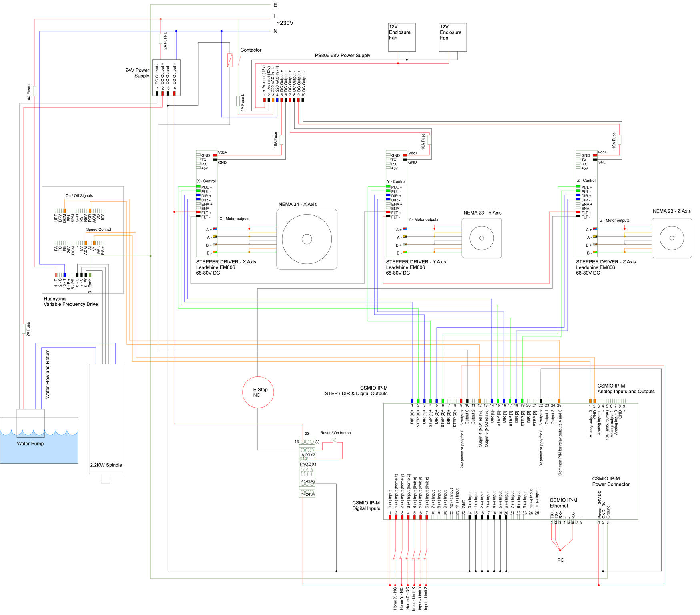Click the PC label below Ethernet connector

[560, 560]
